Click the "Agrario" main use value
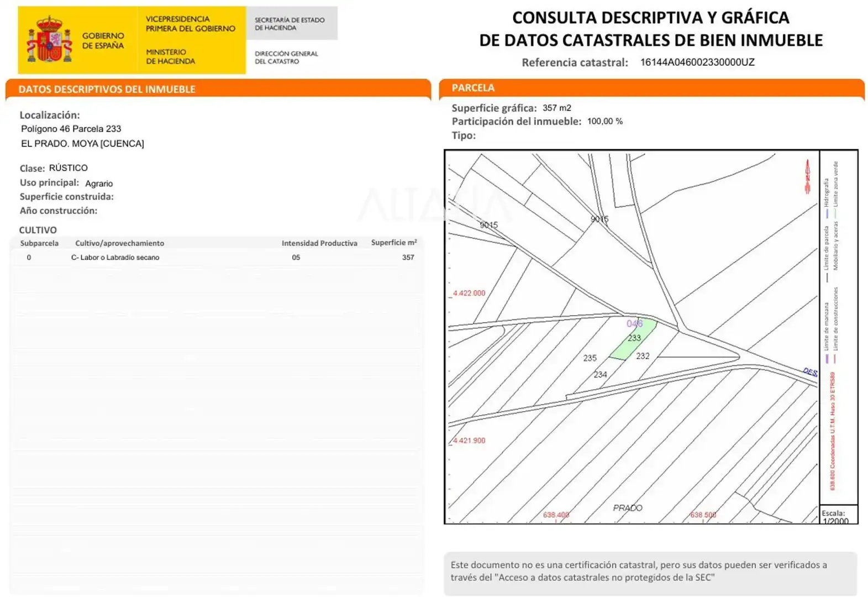 [99, 184]
